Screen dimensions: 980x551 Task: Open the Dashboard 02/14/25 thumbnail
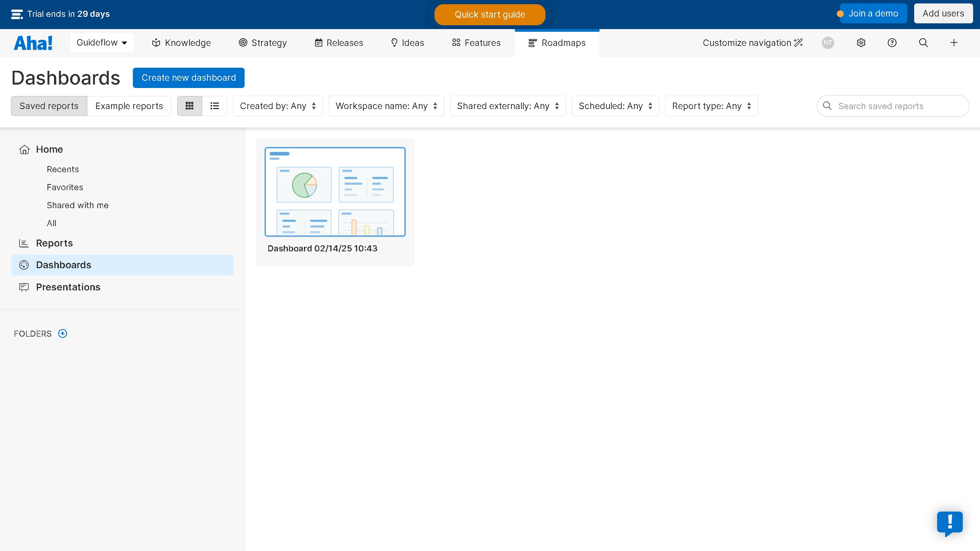[x=335, y=192]
